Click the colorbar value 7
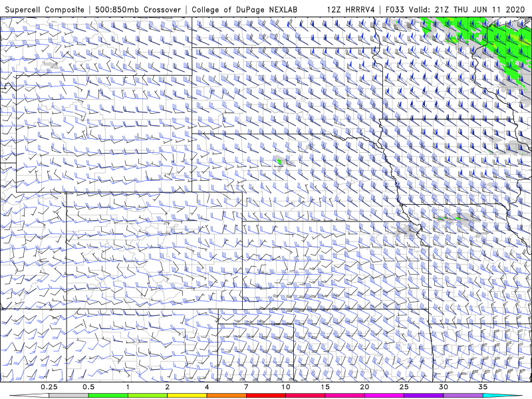The height and width of the screenshot is (399, 532). point(246,387)
